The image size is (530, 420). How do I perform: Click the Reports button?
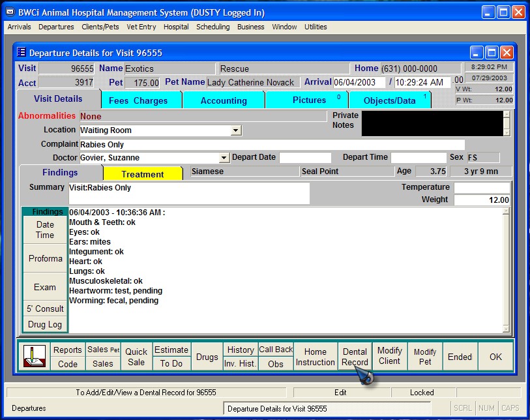68,350
